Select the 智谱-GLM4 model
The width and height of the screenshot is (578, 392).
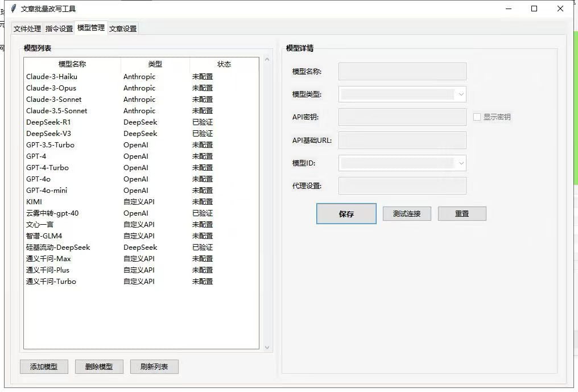[141, 236]
